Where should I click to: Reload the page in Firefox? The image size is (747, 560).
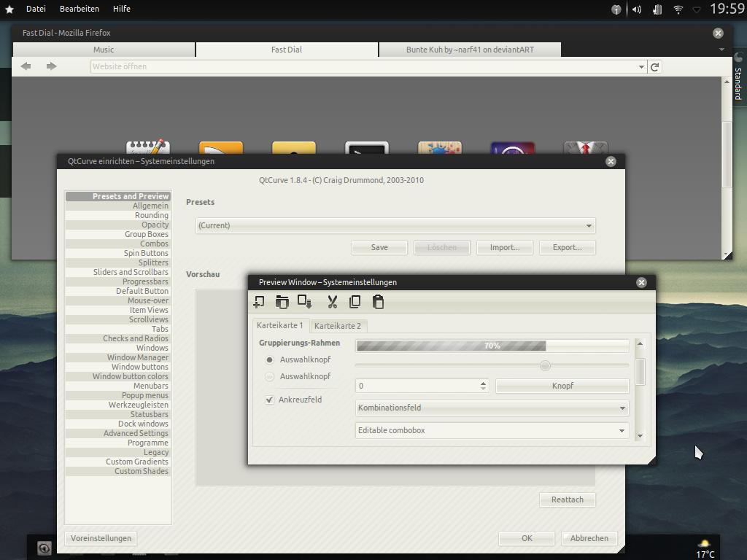coord(655,67)
